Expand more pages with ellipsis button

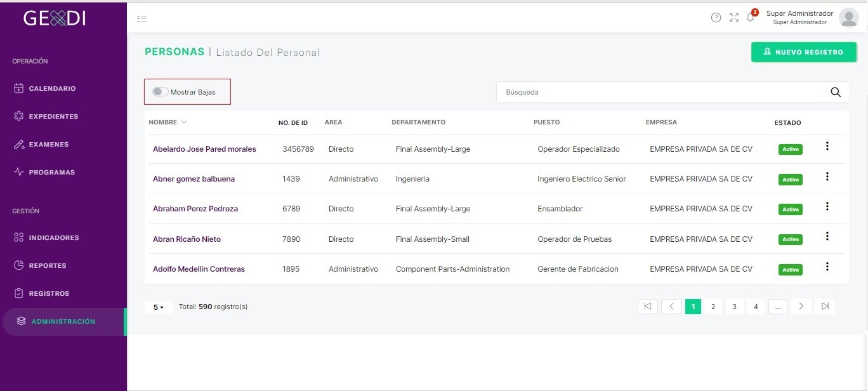point(777,307)
